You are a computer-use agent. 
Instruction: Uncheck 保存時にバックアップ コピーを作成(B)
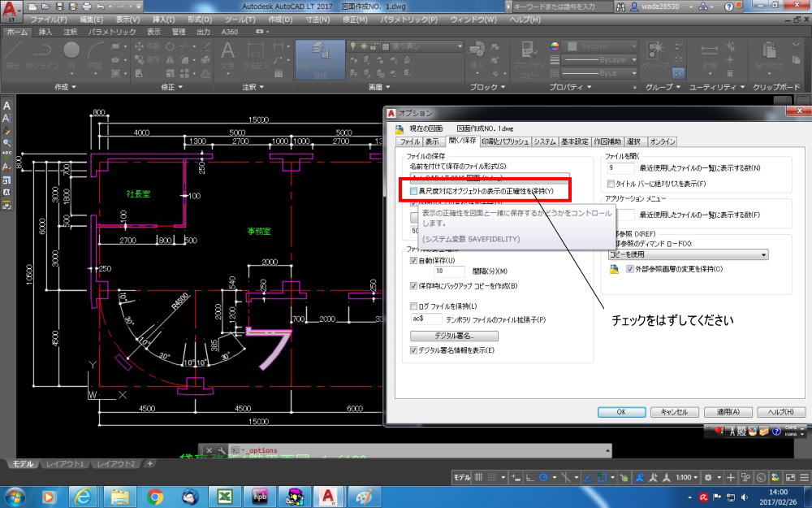[414, 285]
